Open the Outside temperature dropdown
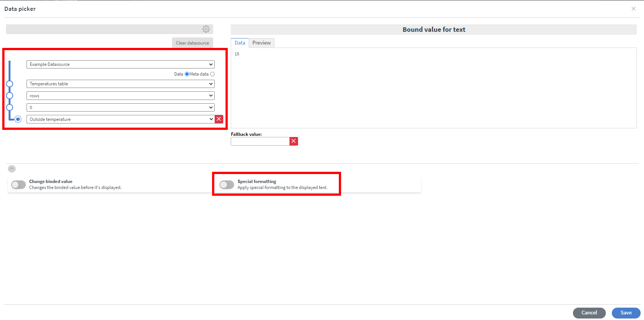The image size is (644, 320). [120, 119]
